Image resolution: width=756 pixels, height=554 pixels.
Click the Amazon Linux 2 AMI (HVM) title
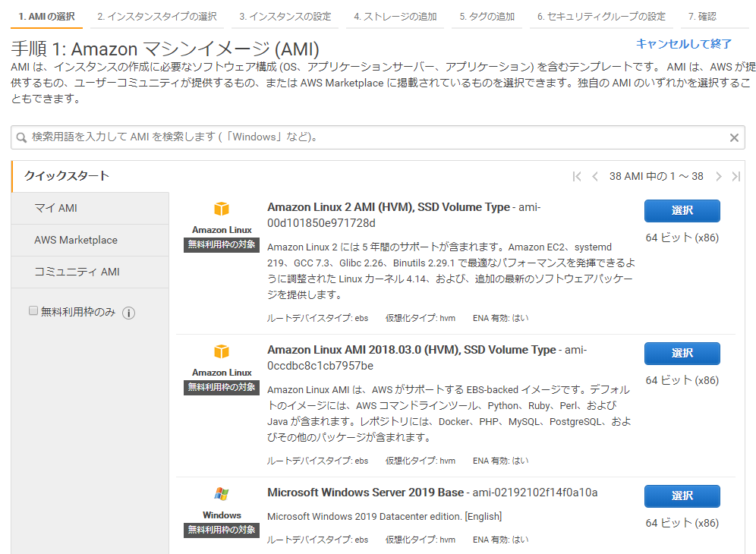389,207
